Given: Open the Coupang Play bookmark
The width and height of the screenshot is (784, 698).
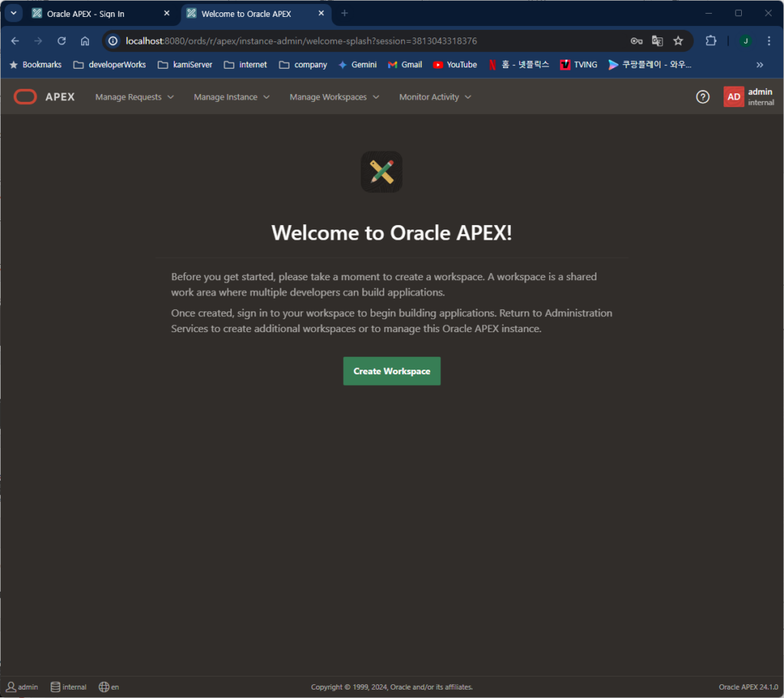Looking at the screenshot, I should (649, 65).
